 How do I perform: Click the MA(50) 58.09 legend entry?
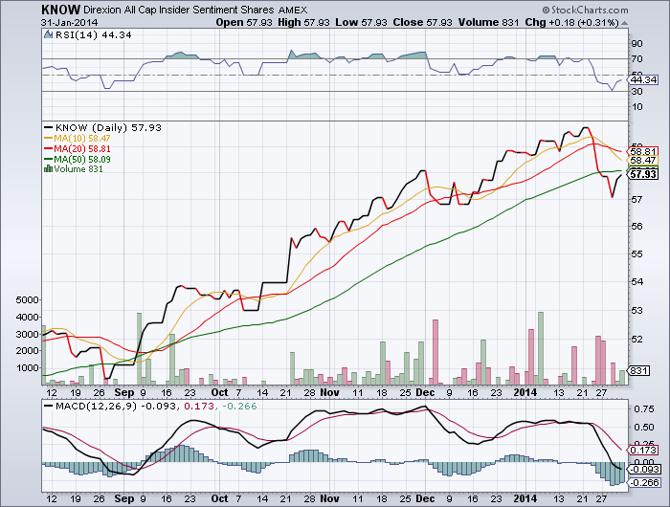point(82,159)
